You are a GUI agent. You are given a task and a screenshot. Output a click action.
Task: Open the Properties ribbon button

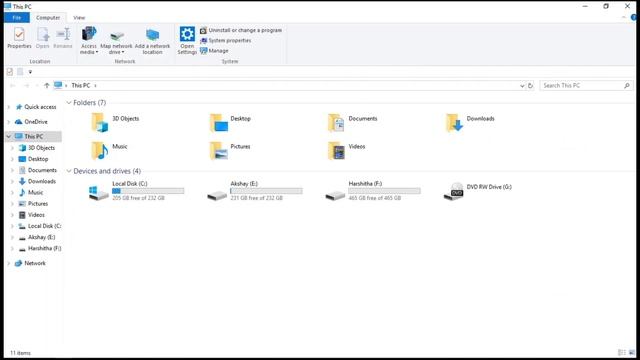(x=19, y=38)
